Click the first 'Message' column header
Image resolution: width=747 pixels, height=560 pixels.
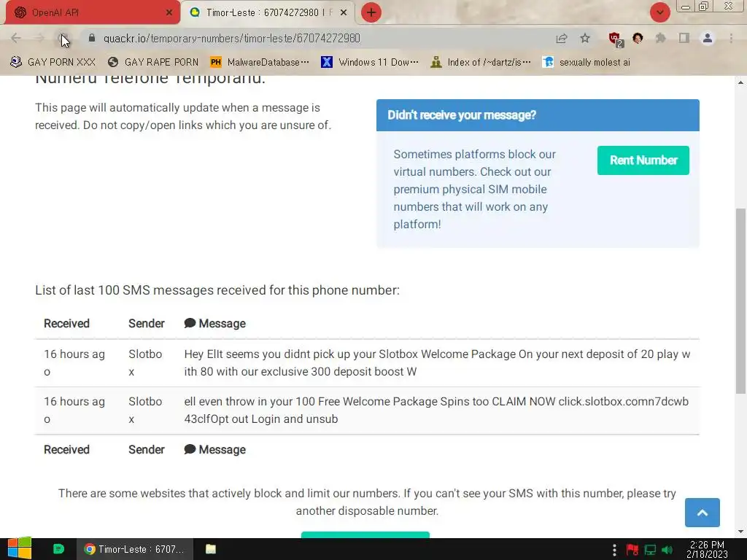[215, 324]
